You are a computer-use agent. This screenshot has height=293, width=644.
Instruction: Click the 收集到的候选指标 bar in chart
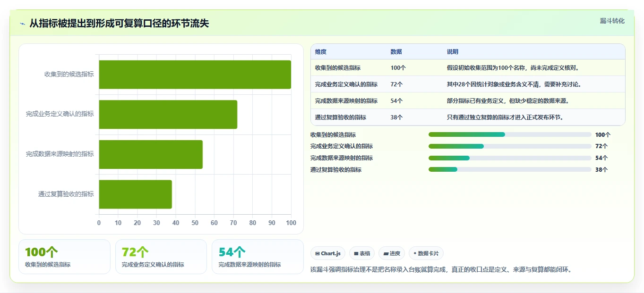tap(195, 75)
